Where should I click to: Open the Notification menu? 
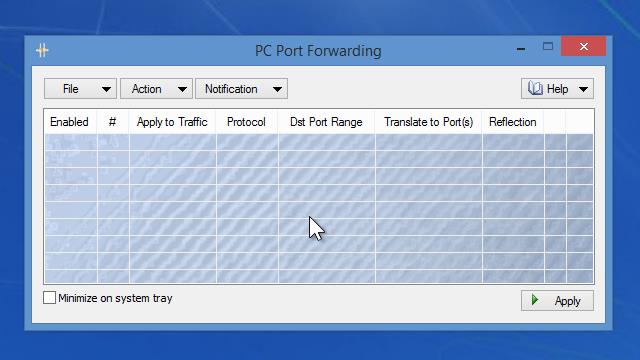click(242, 89)
